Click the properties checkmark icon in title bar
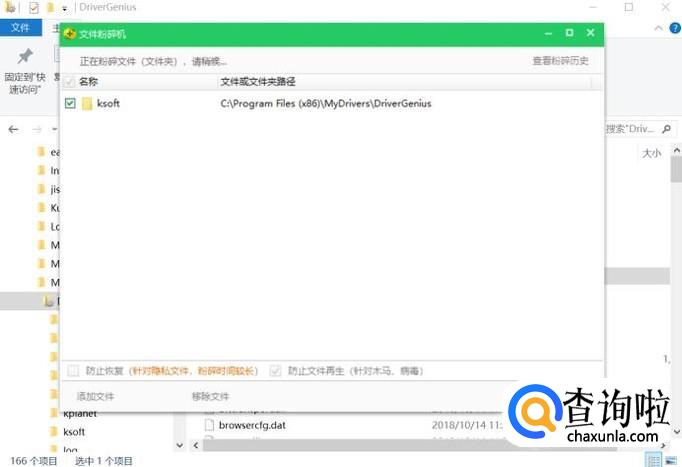Image resolution: width=682 pixels, height=467 pixels. coord(33,8)
